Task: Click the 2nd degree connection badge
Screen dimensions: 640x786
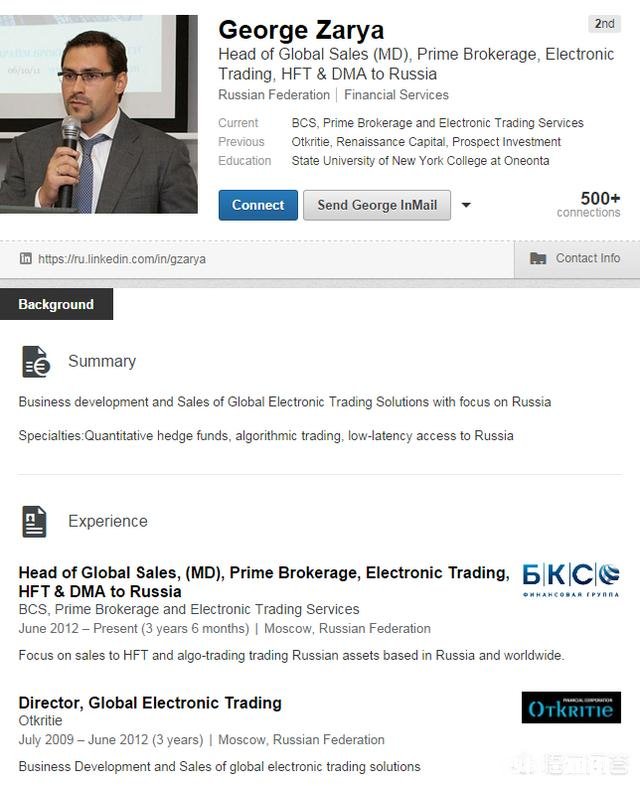Action: tap(604, 24)
